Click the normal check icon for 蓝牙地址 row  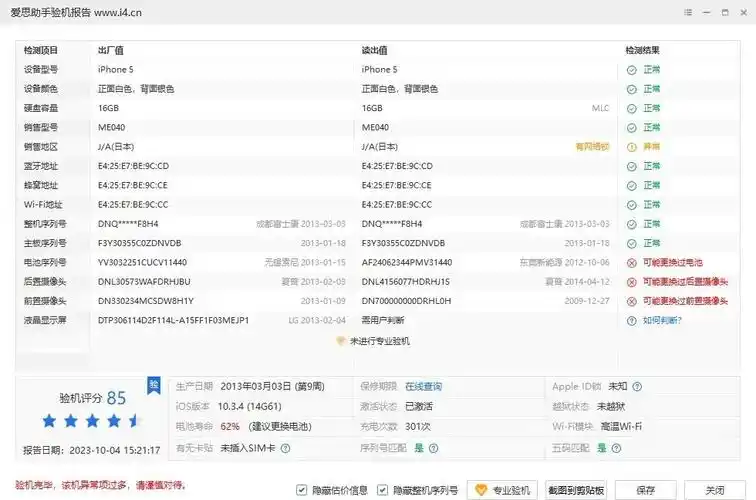[x=632, y=166]
